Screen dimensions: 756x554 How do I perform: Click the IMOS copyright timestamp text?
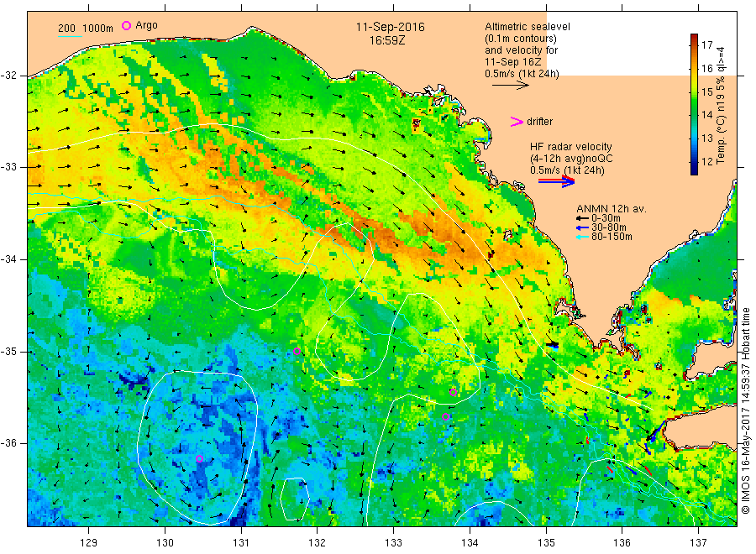pos(745,411)
